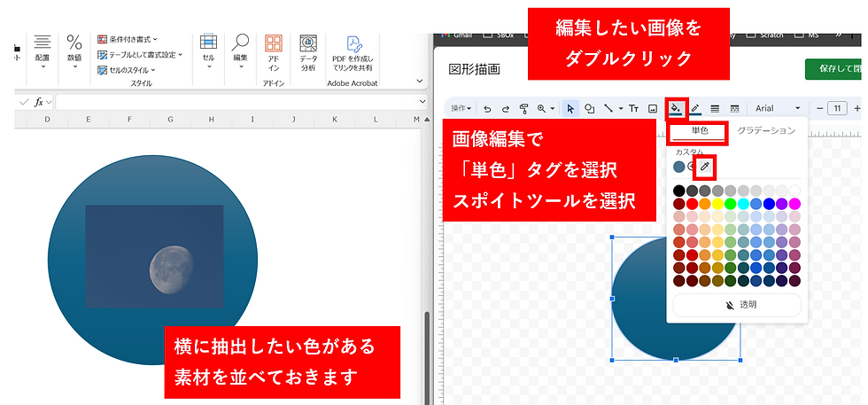
Task: Select the custom blue-gray color swatch
Action: (679, 167)
